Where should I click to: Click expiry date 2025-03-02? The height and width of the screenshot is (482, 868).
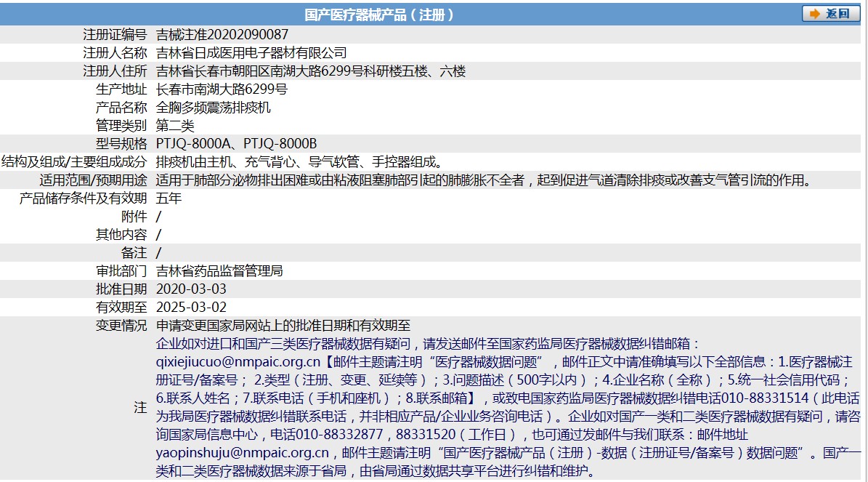point(191,307)
